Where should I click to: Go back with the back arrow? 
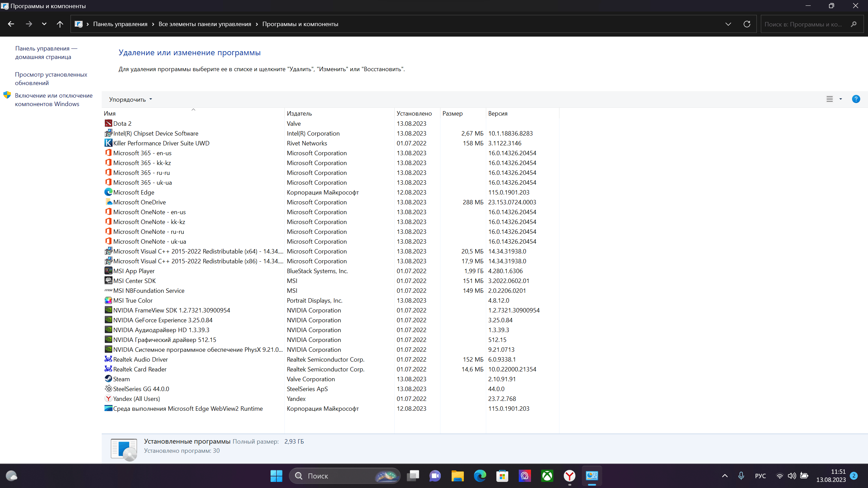tap(11, 24)
